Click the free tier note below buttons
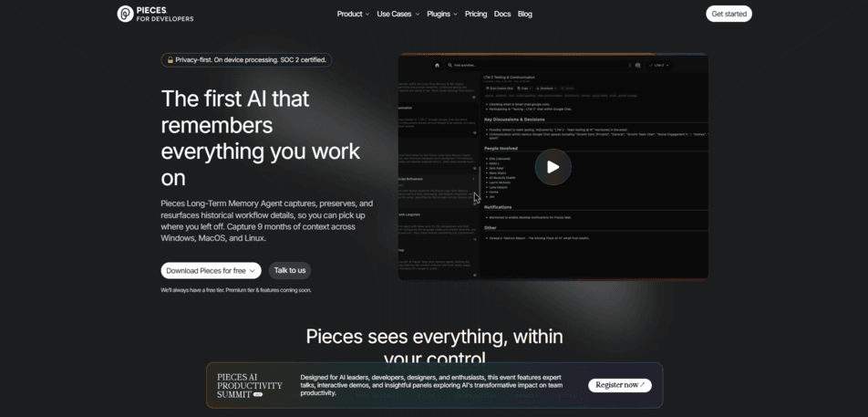Screen dimensions: 868x417 click(236, 289)
